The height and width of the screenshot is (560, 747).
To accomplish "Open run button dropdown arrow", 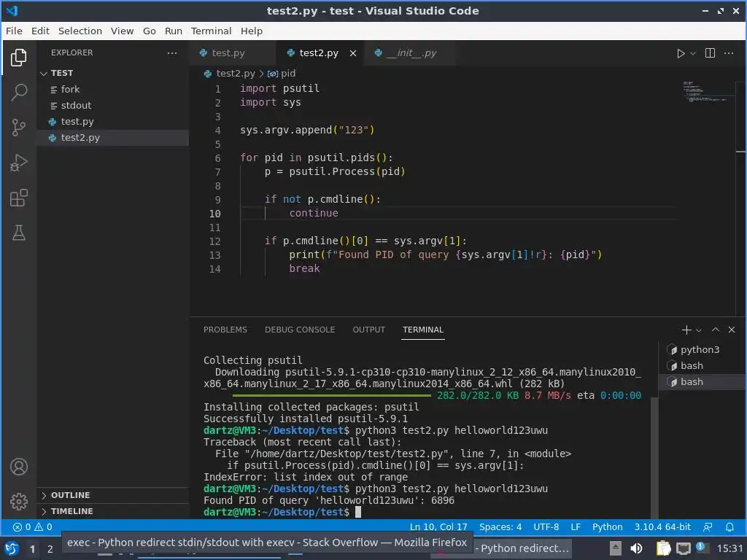I will (693, 53).
